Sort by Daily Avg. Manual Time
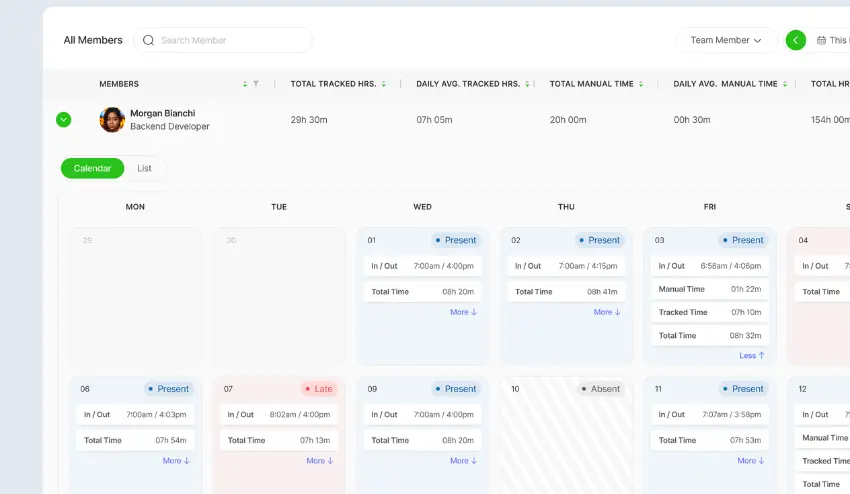850x494 pixels. click(784, 84)
